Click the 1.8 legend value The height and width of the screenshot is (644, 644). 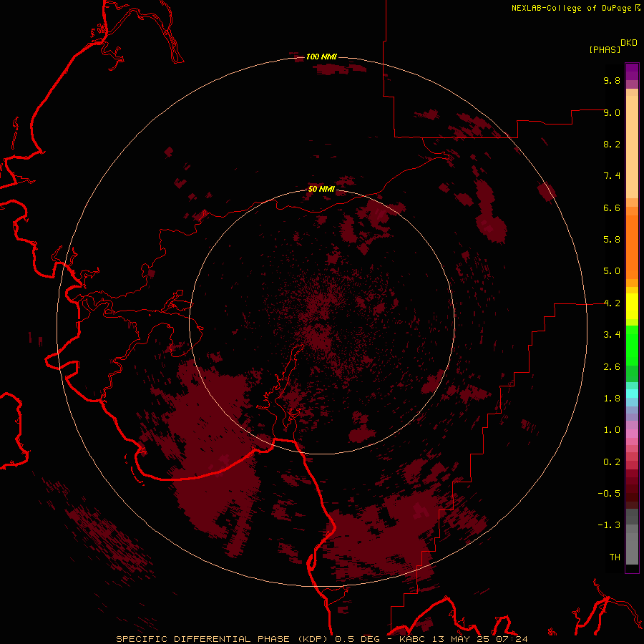click(612, 399)
